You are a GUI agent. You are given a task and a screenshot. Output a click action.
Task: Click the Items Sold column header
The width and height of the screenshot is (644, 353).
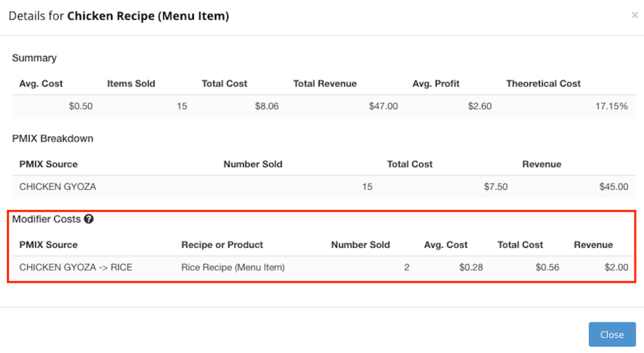pos(131,84)
